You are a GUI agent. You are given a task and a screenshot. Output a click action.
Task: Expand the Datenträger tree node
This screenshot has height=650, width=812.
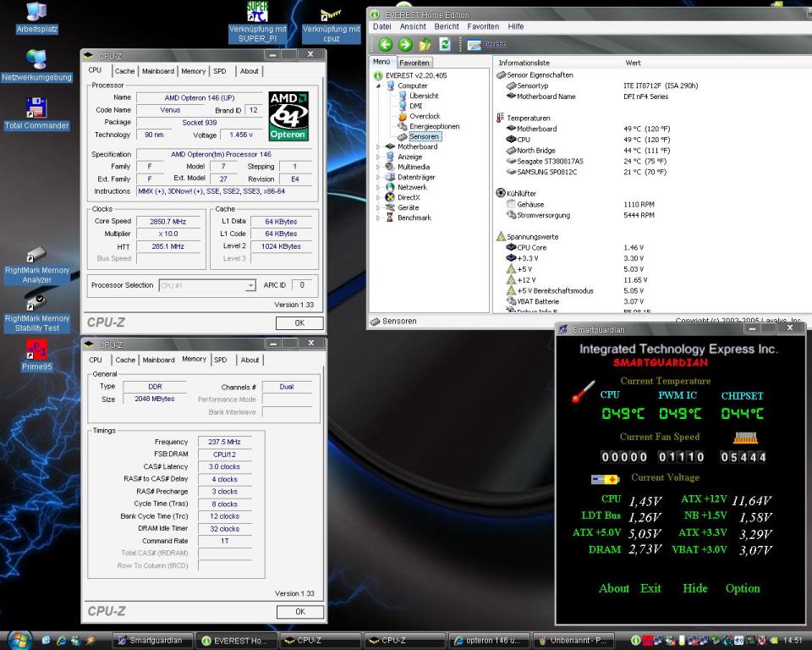(x=378, y=177)
